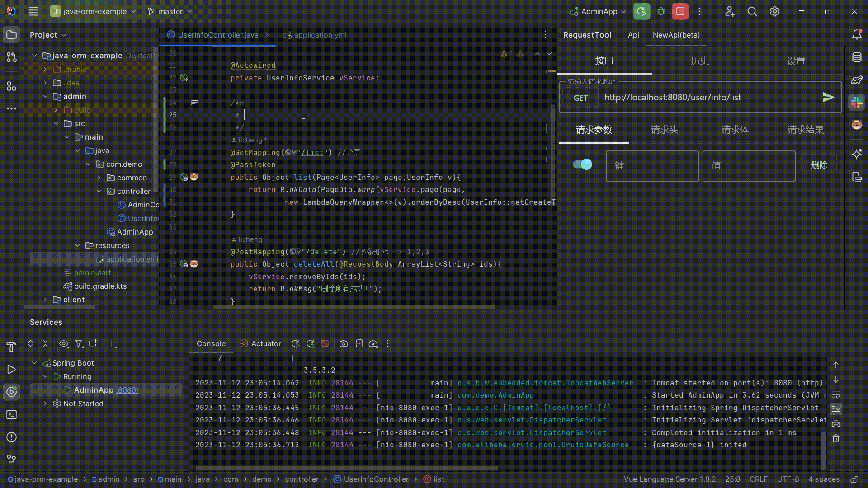
Task: Toggle the request parameter enable switch
Action: [582, 164]
